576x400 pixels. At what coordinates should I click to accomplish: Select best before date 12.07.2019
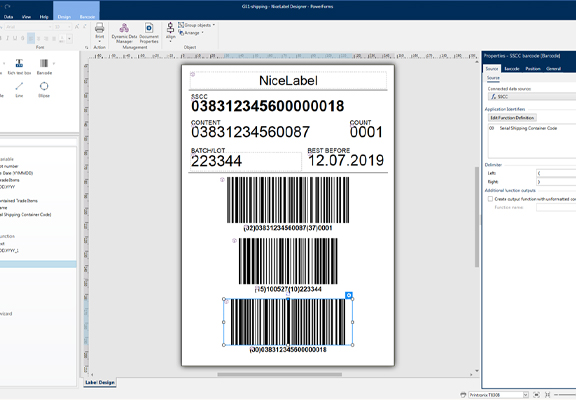pyautogui.click(x=346, y=160)
